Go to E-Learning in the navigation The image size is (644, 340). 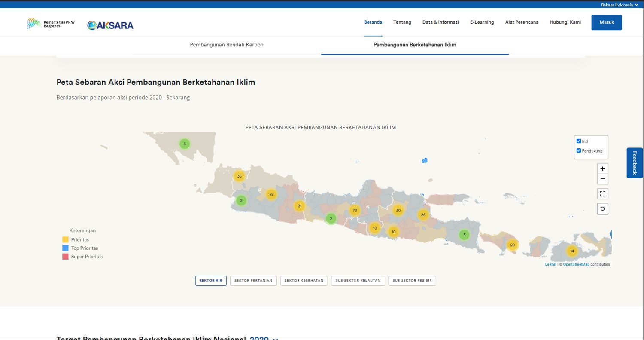pyautogui.click(x=482, y=22)
